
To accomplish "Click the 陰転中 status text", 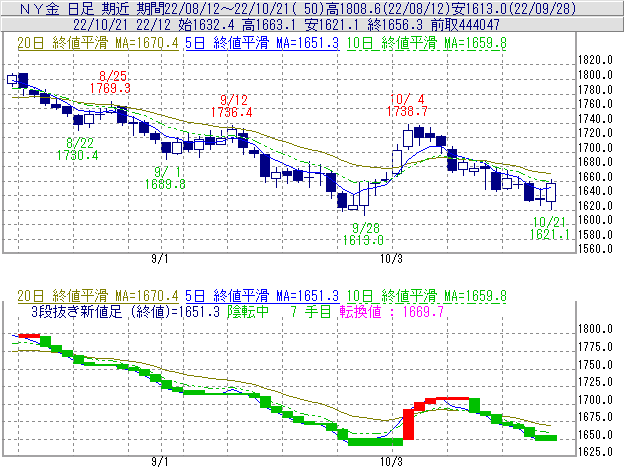I will point(248,311).
